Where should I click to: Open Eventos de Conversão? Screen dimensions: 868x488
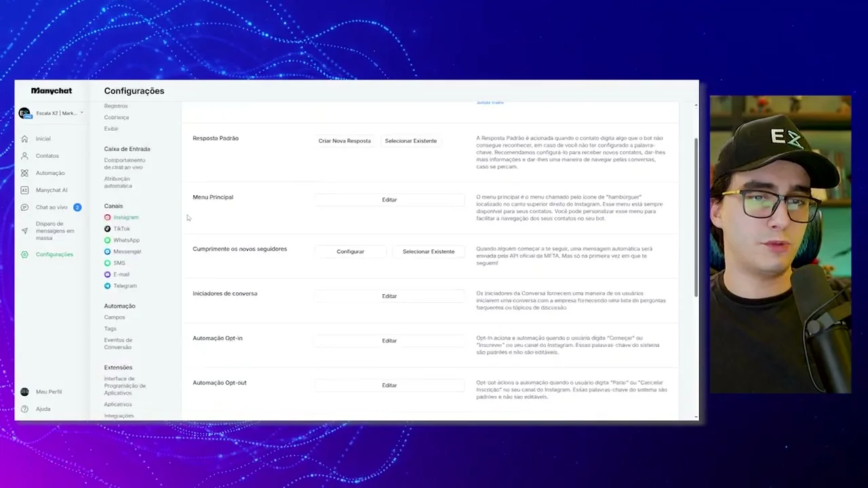tap(119, 344)
